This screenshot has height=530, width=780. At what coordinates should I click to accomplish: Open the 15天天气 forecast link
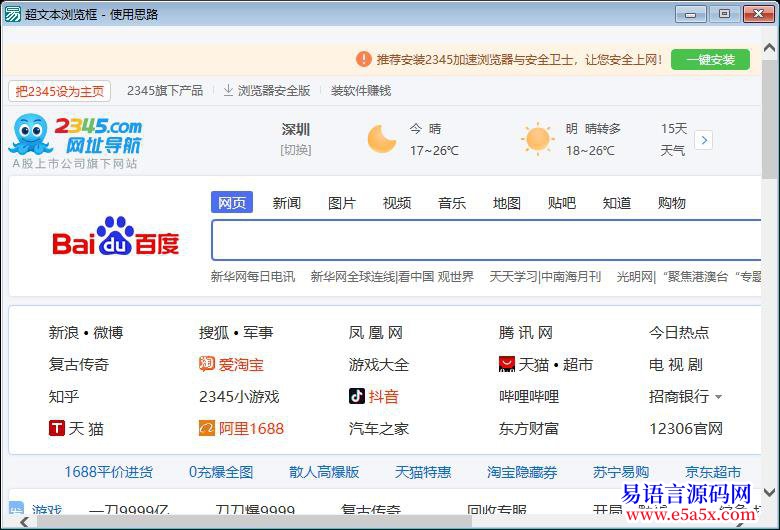pos(674,139)
